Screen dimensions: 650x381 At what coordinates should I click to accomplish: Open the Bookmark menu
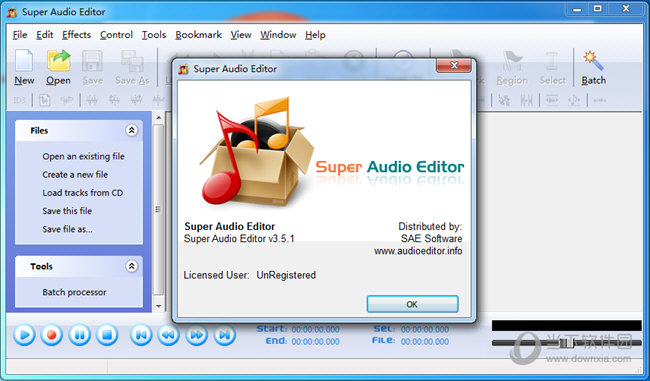[x=199, y=35]
